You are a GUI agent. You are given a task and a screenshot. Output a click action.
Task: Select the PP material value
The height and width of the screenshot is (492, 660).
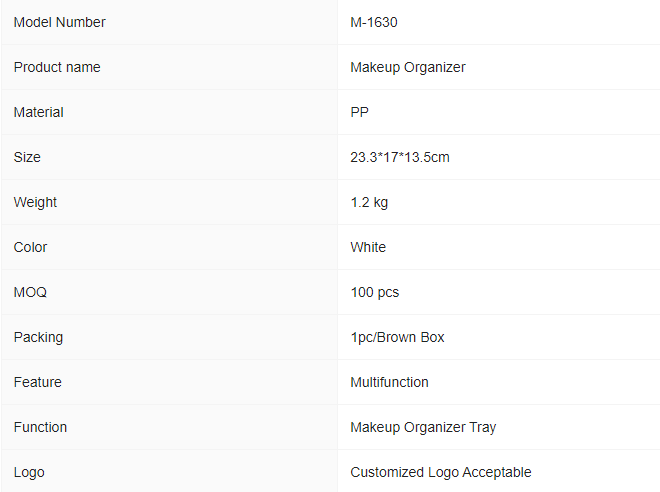click(359, 112)
